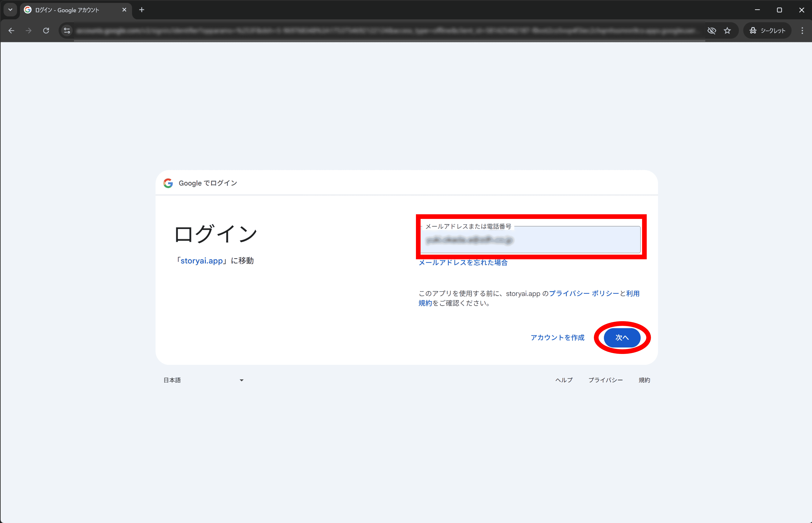Maximize the Chrome window
This screenshot has width=812, height=523.
click(x=779, y=10)
